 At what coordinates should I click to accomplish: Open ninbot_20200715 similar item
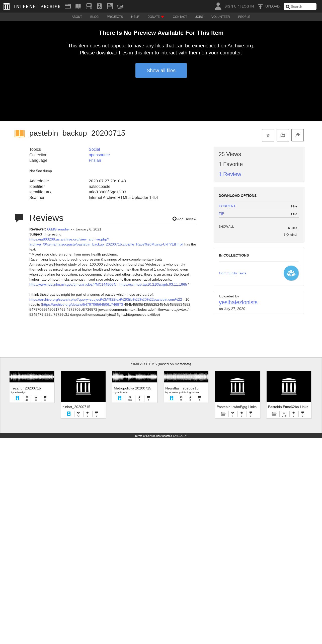coord(83,394)
